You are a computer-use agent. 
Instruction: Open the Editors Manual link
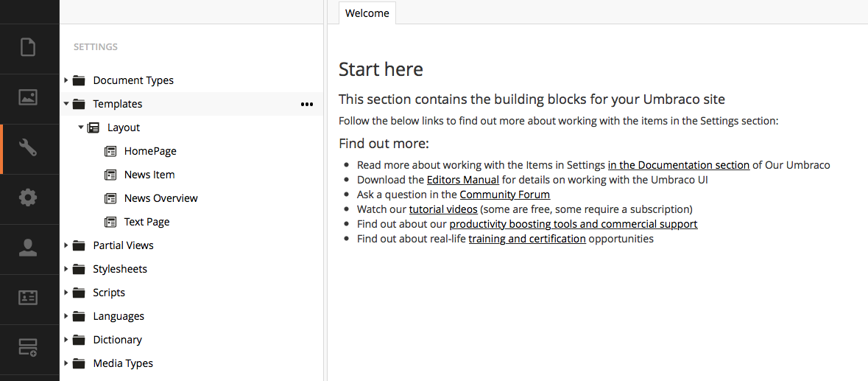pos(463,179)
